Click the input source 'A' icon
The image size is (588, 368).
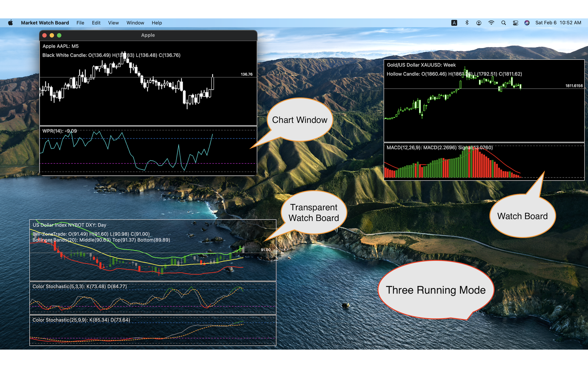[x=454, y=23]
